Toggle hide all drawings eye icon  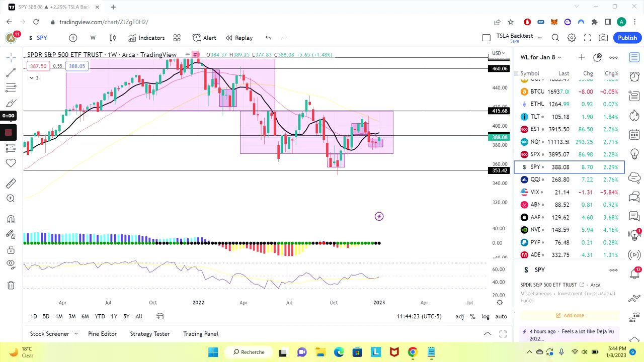coord(11,264)
